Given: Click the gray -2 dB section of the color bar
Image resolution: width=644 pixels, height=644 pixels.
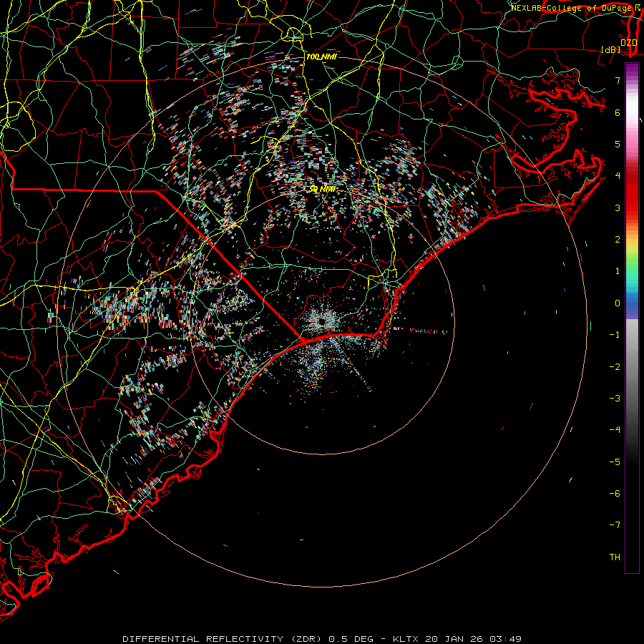Looking at the screenshot, I should pyautogui.click(x=632, y=367).
